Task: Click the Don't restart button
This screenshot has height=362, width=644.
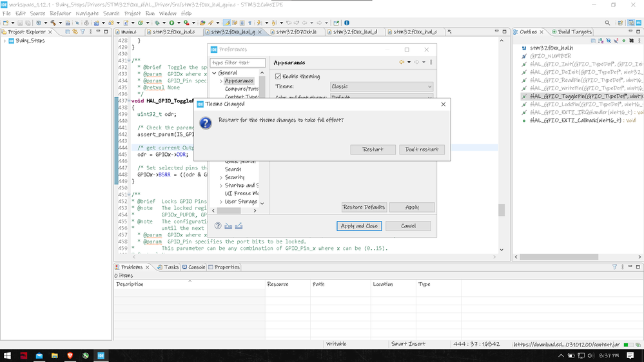Action: pos(422,149)
